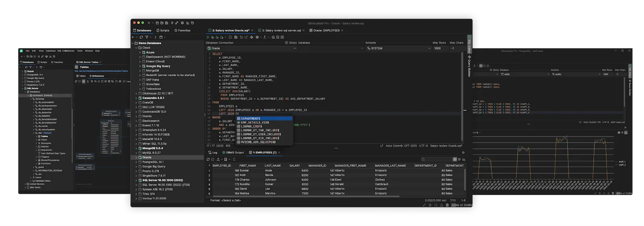644x226 pixels.
Task: Click the sigma aggregation icon in the result toolbar
Action: click(234, 159)
